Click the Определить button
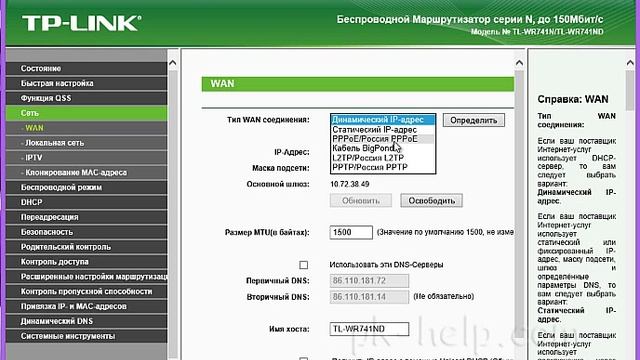Image resolution: width=640 pixels, height=360 pixels. 473,120
